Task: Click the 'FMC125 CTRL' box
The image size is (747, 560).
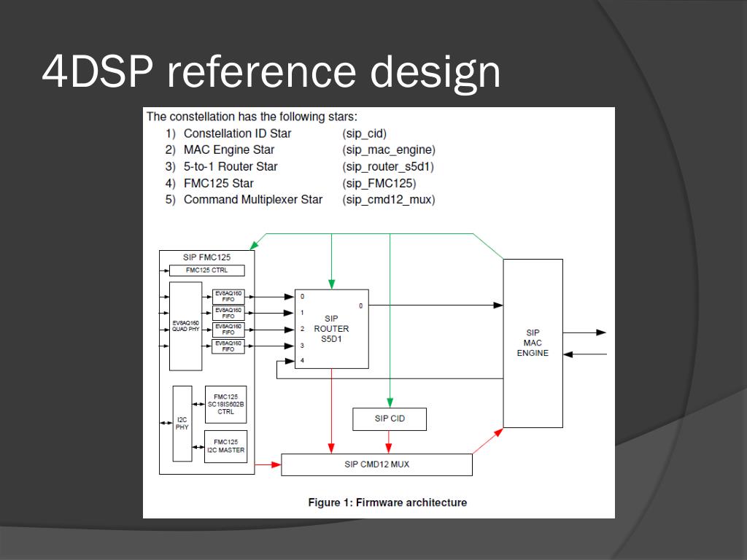Action: click(x=206, y=271)
